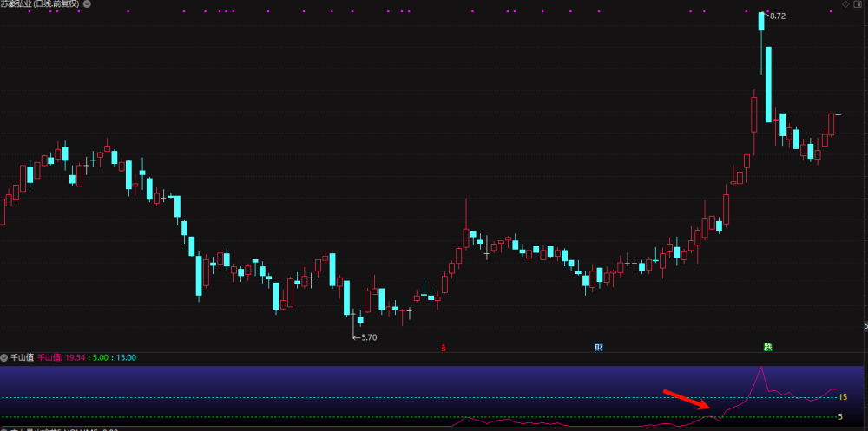Viewport: 868px width, 431px height.
Task: Click the 19.54 千山值 value readout
Action: (x=74, y=357)
